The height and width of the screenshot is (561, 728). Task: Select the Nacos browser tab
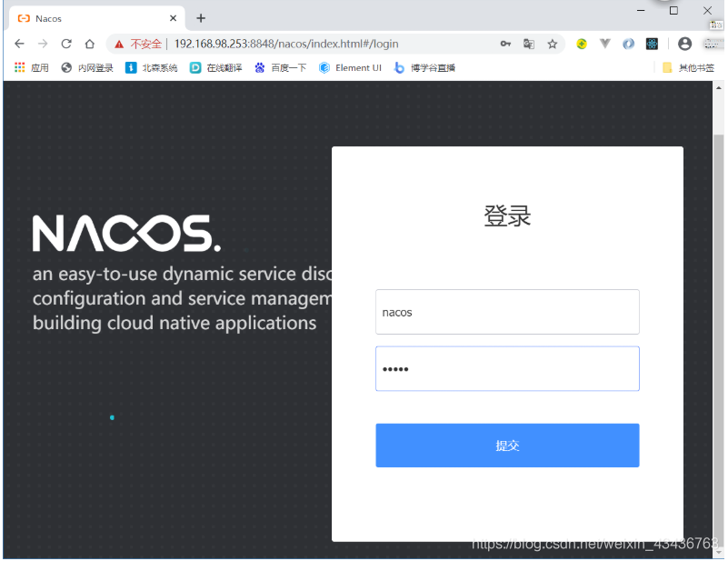pos(97,18)
